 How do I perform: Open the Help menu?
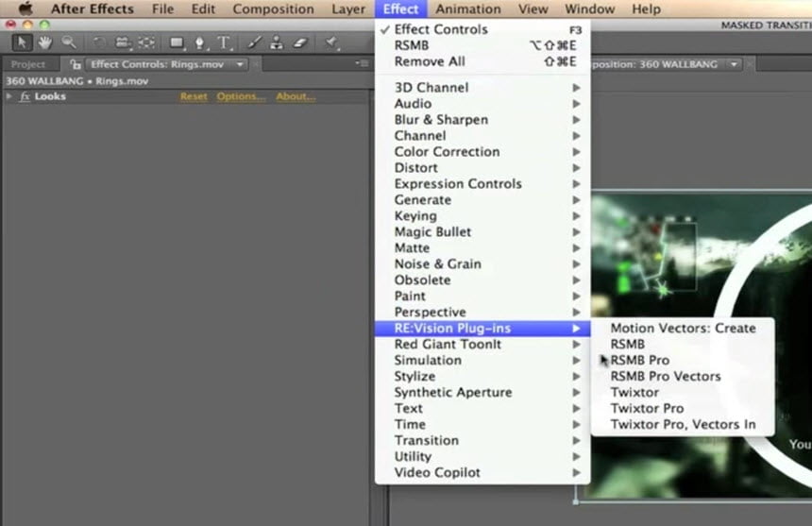646,8
